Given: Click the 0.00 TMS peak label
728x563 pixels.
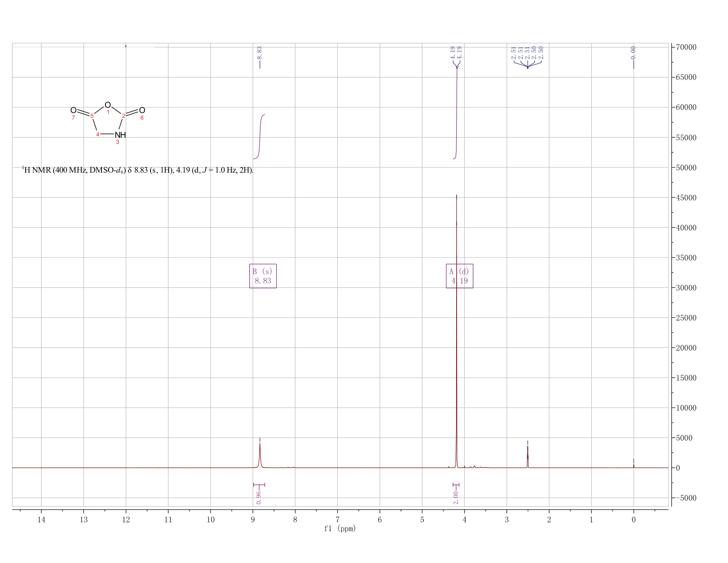Looking at the screenshot, I should click(634, 53).
